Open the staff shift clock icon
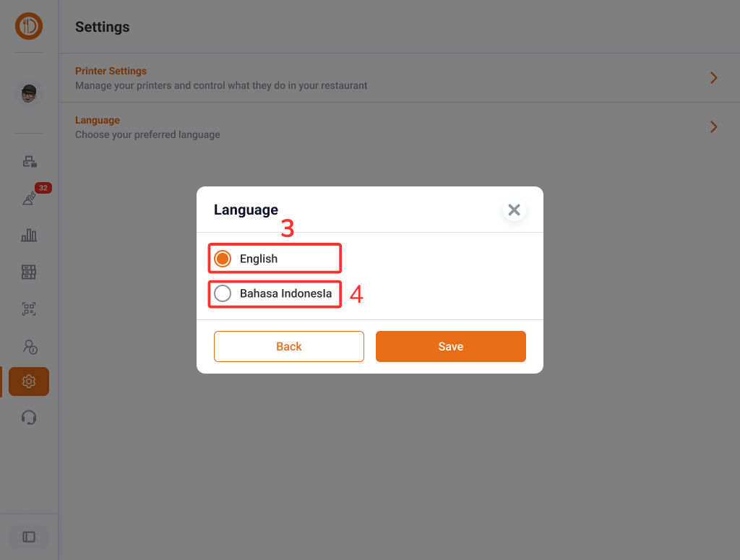Image resolution: width=740 pixels, height=560 pixels. [29, 347]
